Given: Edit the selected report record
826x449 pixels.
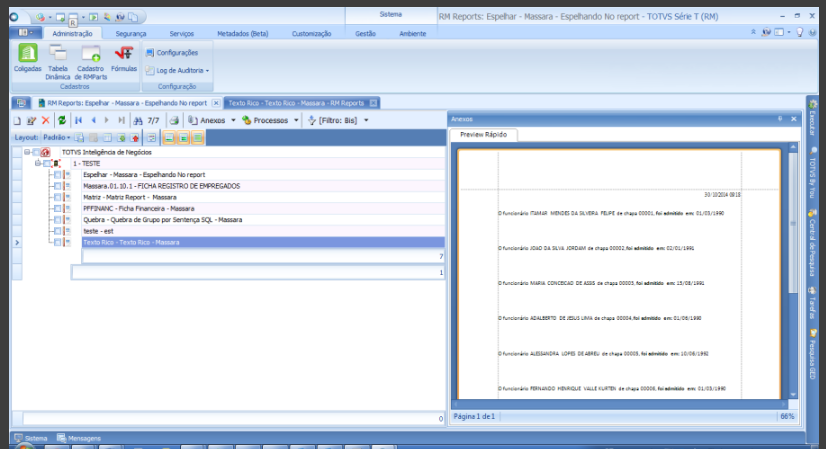Looking at the screenshot, I should pos(31,121).
